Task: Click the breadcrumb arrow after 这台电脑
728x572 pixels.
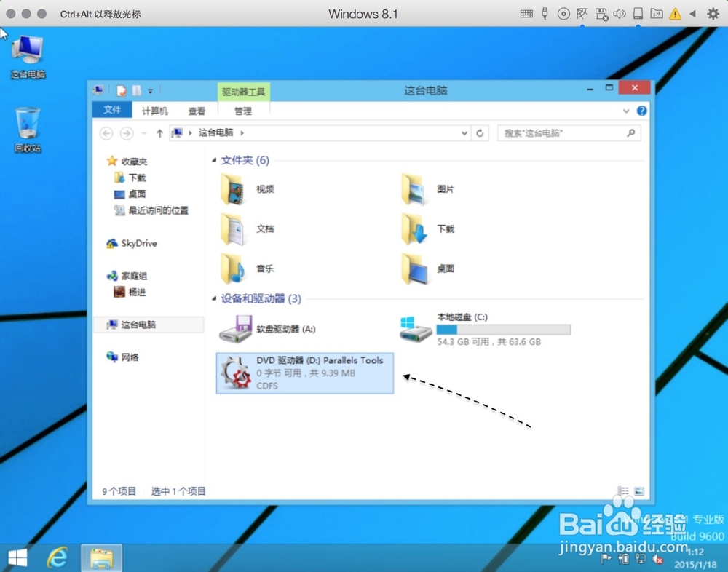Action: (242, 133)
